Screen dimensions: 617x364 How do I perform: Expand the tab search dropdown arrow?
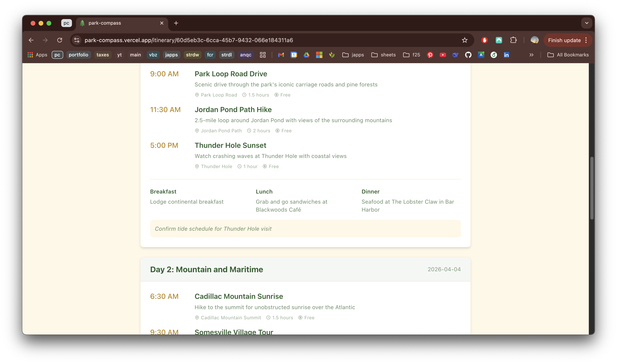click(587, 23)
